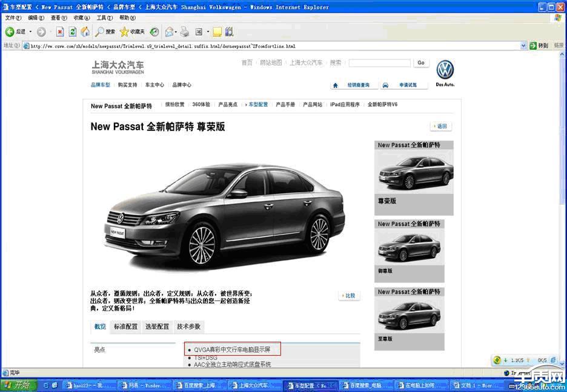The image size is (567, 392).
Task: Switch to the 标准配置 standard equipment tab
Action: (125, 327)
